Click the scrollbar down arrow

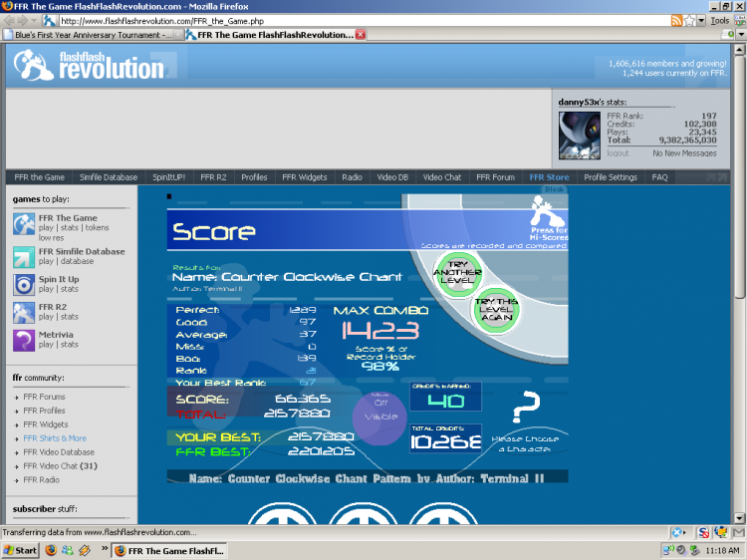pos(739,518)
